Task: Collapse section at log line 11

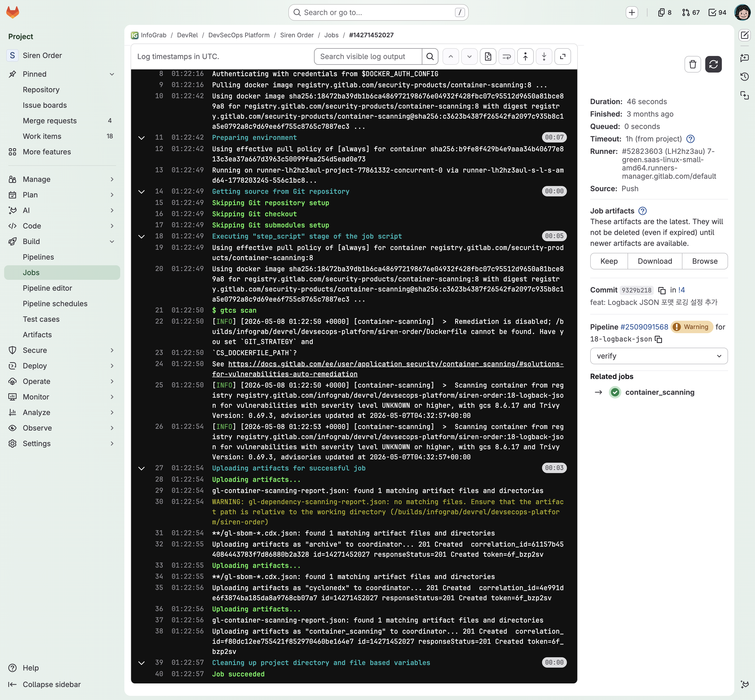Action: [x=141, y=138]
